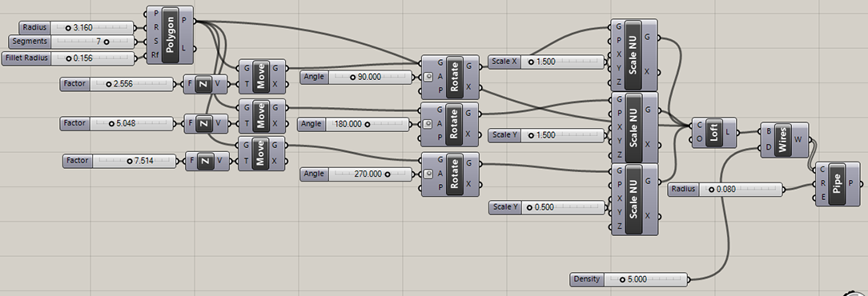Select the Radius slider showing 3.160
Image resolution: width=868 pixels, height=296 pixels.
click(x=77, y=27)
